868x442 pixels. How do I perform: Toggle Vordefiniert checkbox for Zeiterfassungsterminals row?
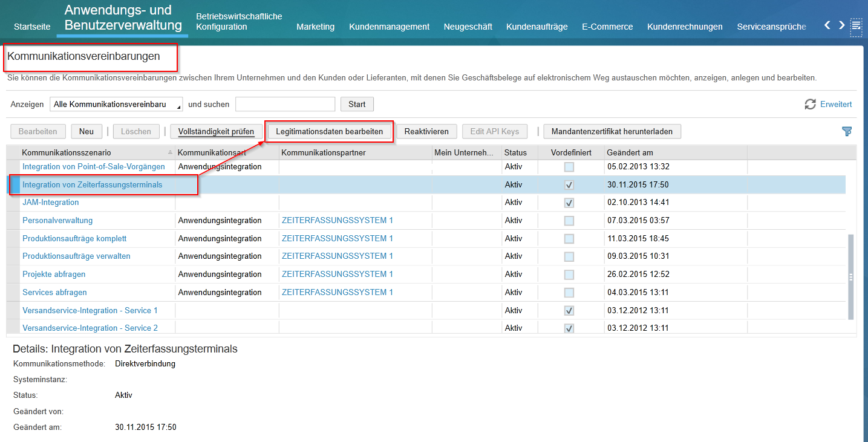coord(569,185)
